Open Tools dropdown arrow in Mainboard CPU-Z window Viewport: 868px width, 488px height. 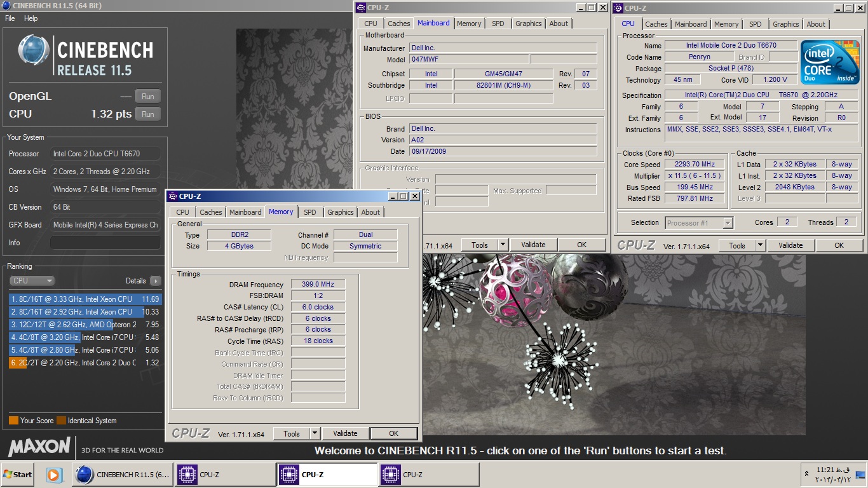[x=503, y=245]
